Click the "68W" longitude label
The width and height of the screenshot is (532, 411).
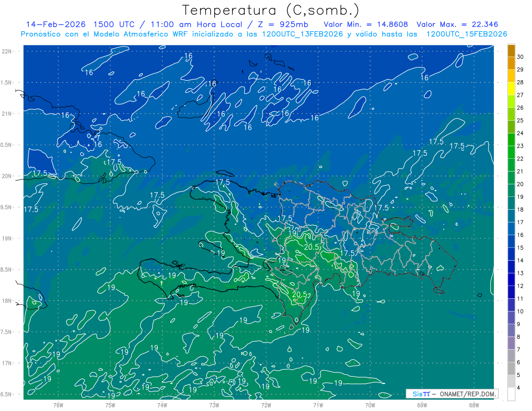click(x=474, y=405)
